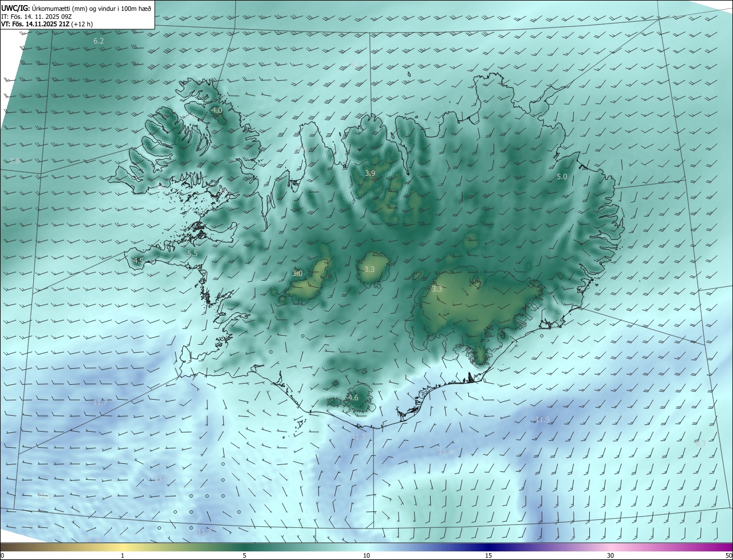Click the 4.6 value near the south coast
The image size is (733, 560).
coord(353,398)
